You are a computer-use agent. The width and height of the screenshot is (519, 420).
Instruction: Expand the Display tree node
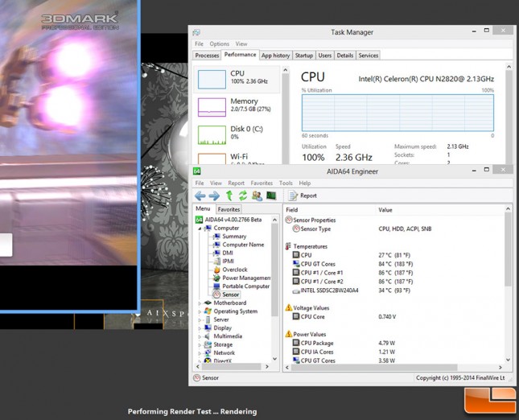(x=200, y=328)
